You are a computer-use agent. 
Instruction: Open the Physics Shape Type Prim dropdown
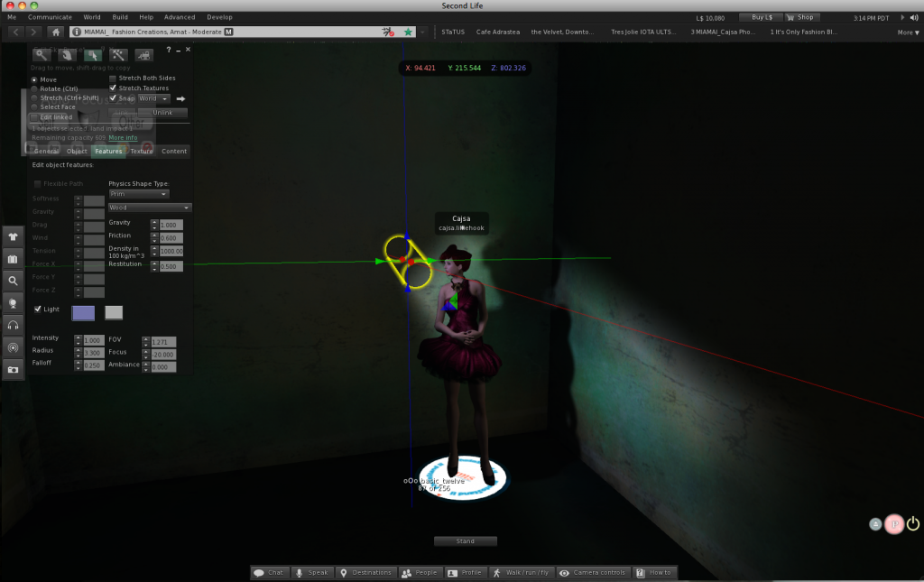click(138, 194)
